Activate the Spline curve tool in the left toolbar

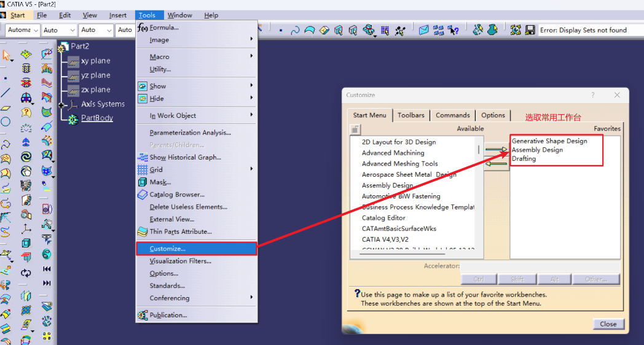tap(6, 144)
